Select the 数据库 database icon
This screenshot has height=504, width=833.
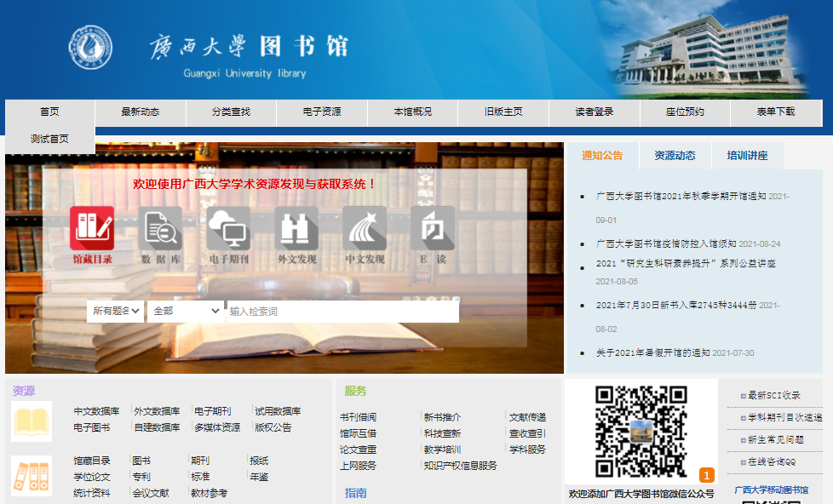pyautogui.click(x=160, y=228)
